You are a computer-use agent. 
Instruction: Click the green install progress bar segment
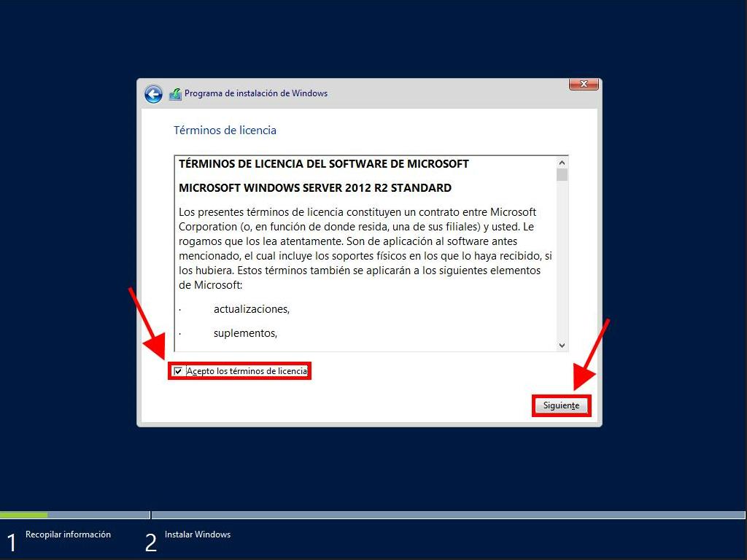coord(23,515)
